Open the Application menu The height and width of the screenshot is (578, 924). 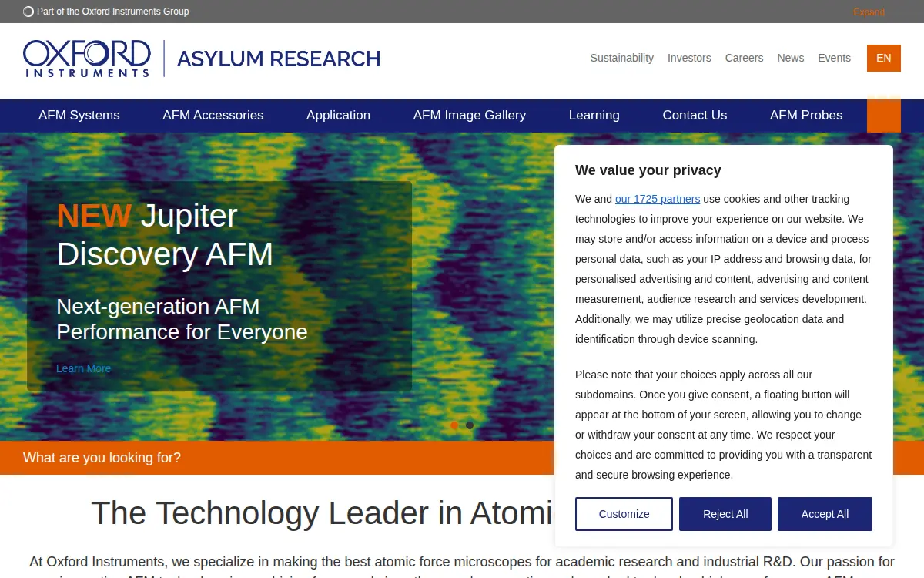[x=338, y=116]
